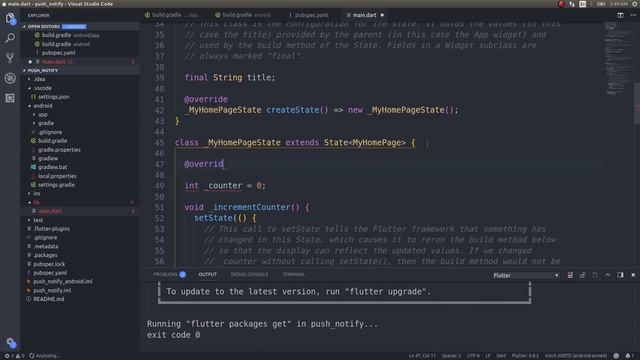Open the system power menu icon

pyautogui.click(x=635, y=4)
